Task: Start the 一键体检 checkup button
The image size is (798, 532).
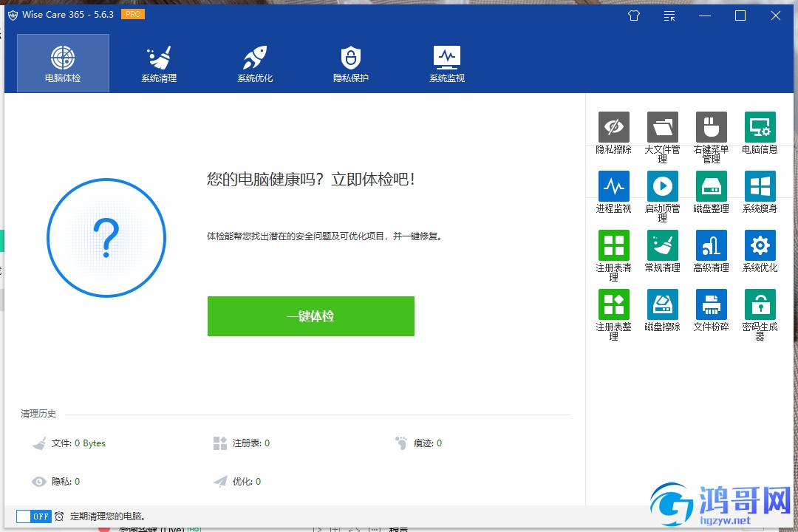Action: [311, 316]
